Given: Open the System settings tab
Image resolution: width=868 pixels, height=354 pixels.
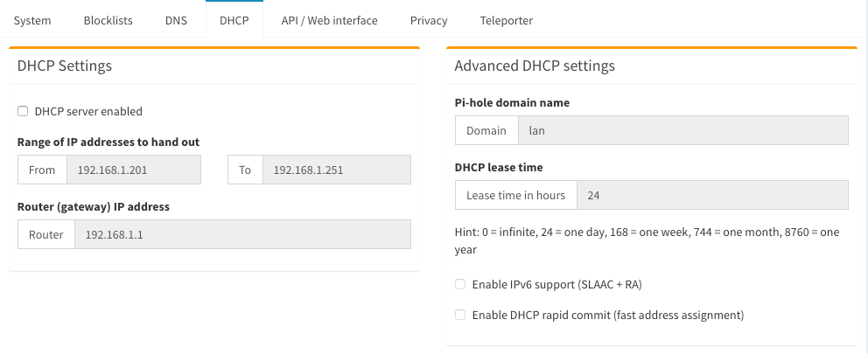Looking at the screenshot, I should [32, 20].
